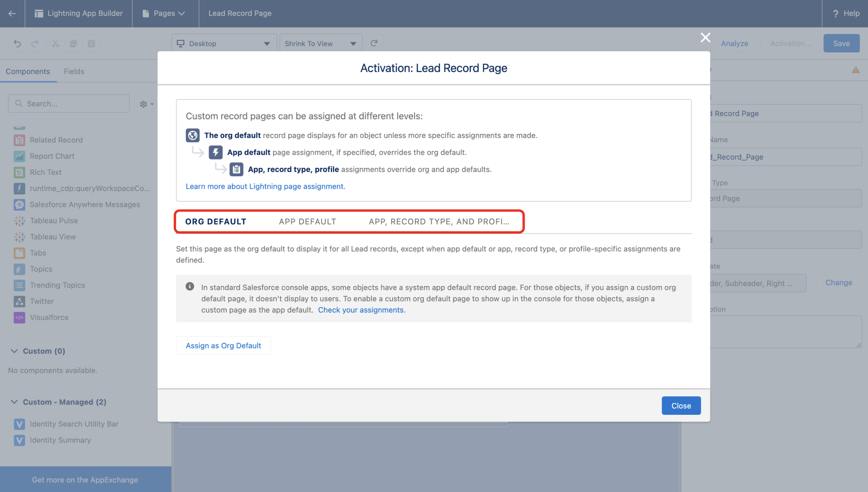
Task: Select the Identity Search Utility Bar icon
Action: 20,424
